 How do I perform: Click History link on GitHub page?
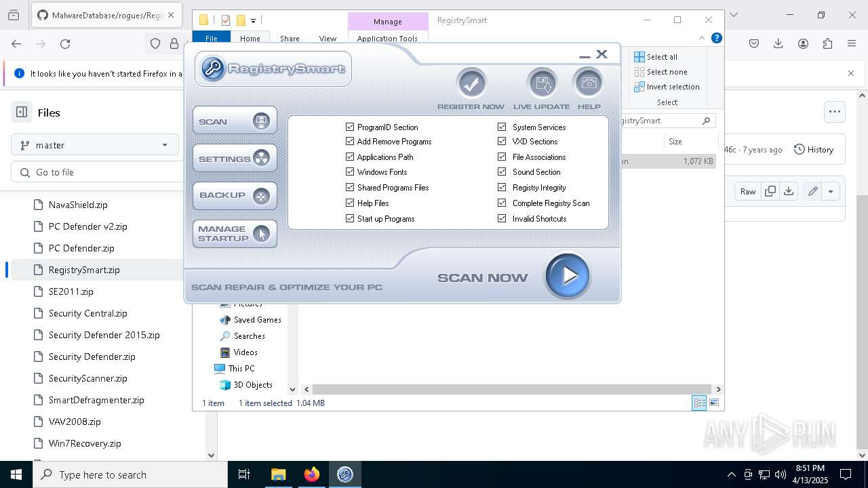coord(814,150)
